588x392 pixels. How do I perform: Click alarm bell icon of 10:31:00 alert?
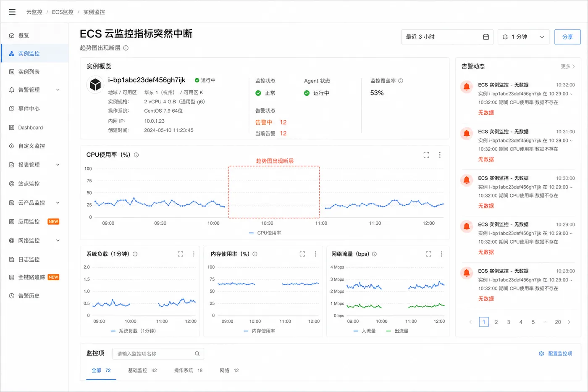(466, 134)
